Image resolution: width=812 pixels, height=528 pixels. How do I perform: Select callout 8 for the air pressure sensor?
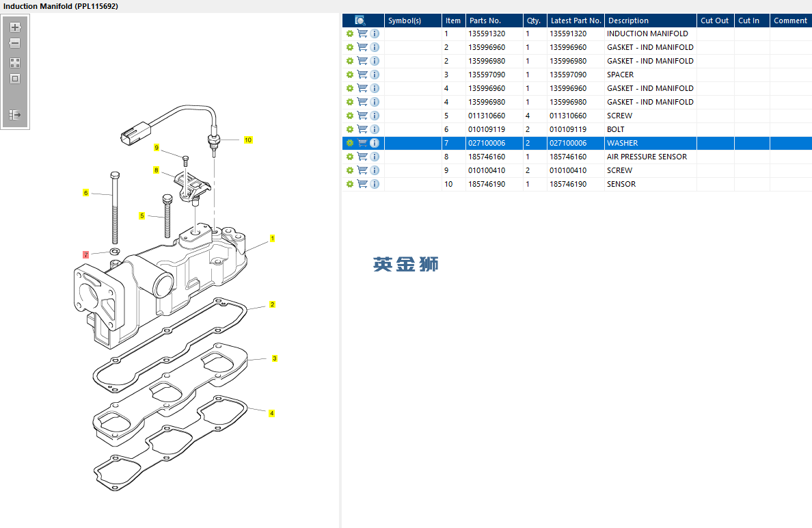pyautogui.click(x=157, y=170)
